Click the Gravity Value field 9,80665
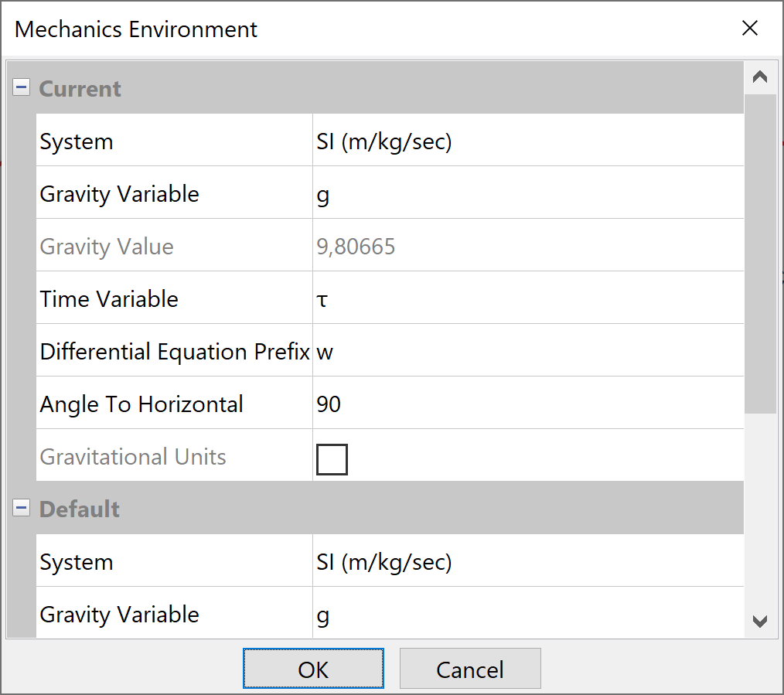Viewport: 784px width, 695px height. pyautogui.click(x=527, y=247)
